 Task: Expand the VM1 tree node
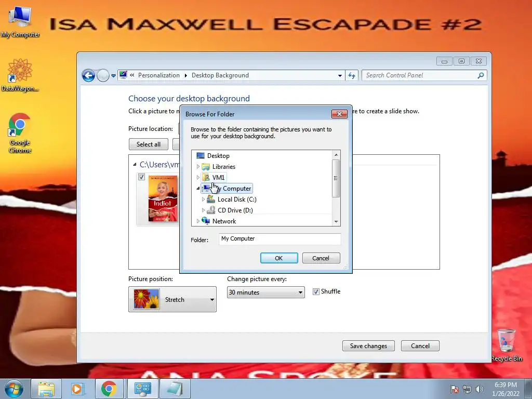198,178
